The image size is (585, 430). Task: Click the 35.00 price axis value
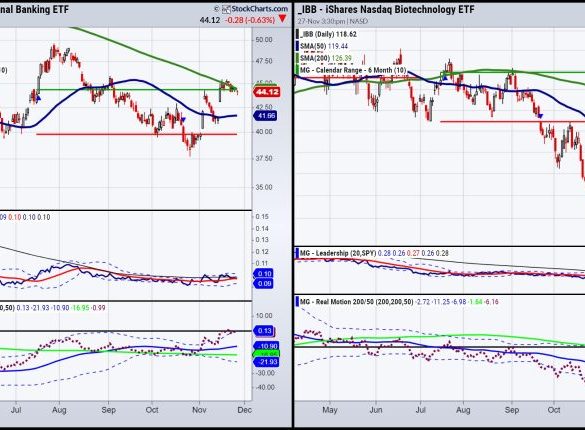click(x=264, y=187)
